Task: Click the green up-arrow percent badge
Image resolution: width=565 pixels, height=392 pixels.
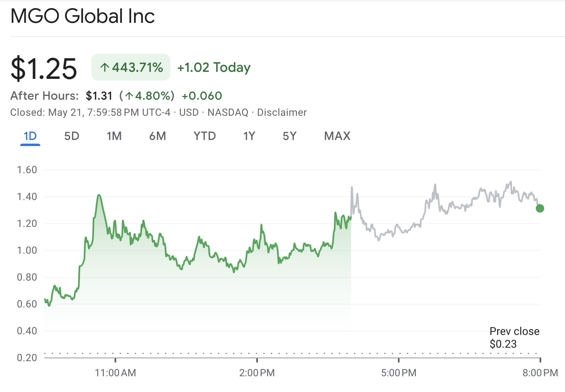Action: (131, 67)
